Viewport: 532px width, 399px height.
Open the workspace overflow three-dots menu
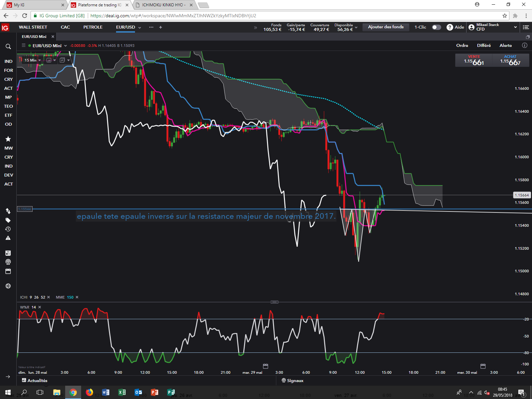[x=151, y=27]
